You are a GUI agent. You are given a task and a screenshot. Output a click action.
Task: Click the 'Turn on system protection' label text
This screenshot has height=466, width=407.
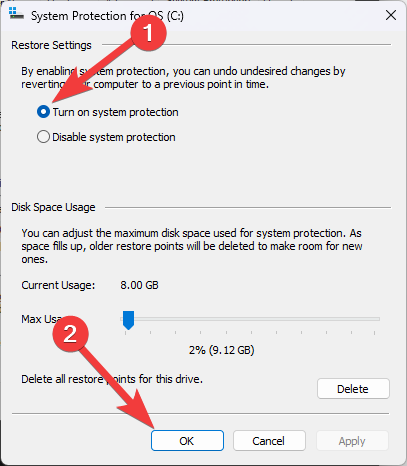[115, 112]
